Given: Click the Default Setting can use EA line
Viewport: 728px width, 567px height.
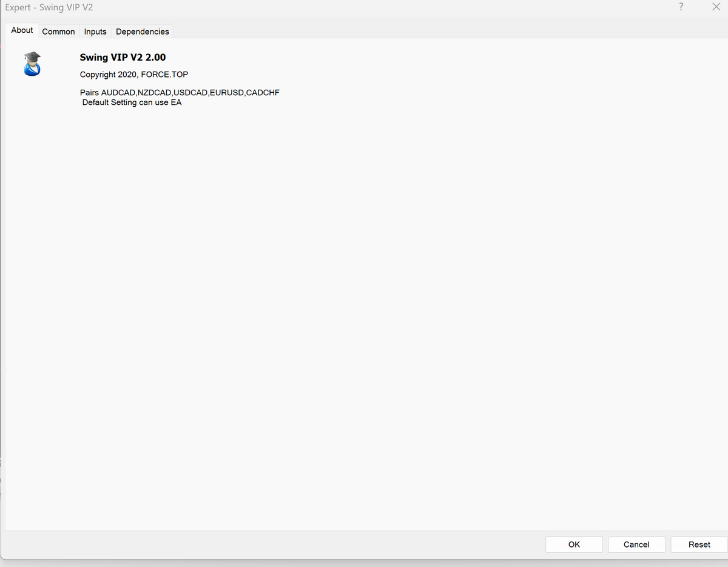Looking at the screenshot, I should tap(132, 102).
